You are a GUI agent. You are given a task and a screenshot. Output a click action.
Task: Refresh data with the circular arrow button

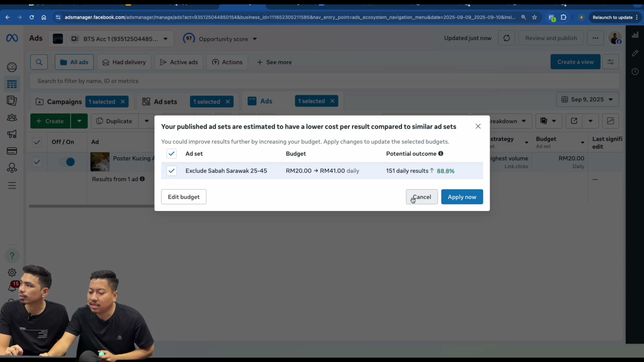[x=506, y=38]
